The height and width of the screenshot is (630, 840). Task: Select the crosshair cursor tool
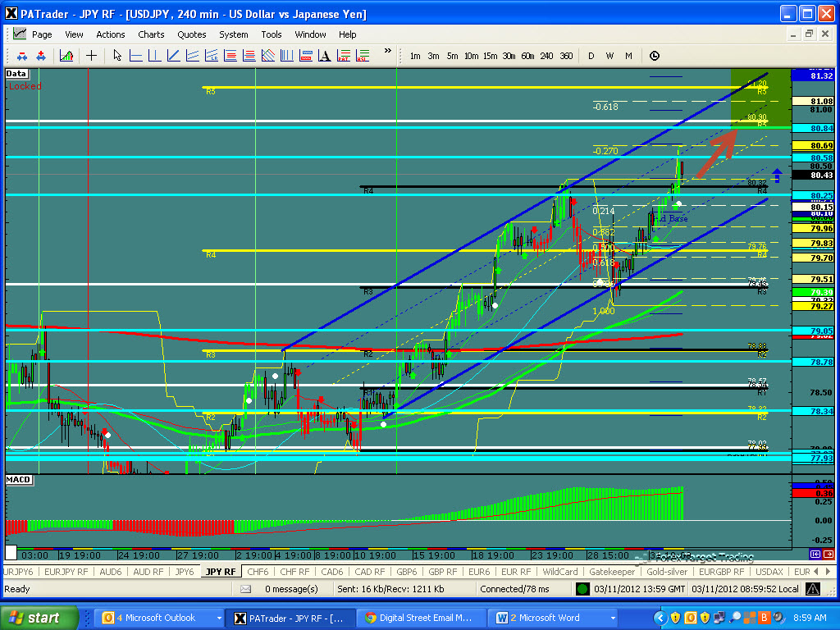pos(91,56)
